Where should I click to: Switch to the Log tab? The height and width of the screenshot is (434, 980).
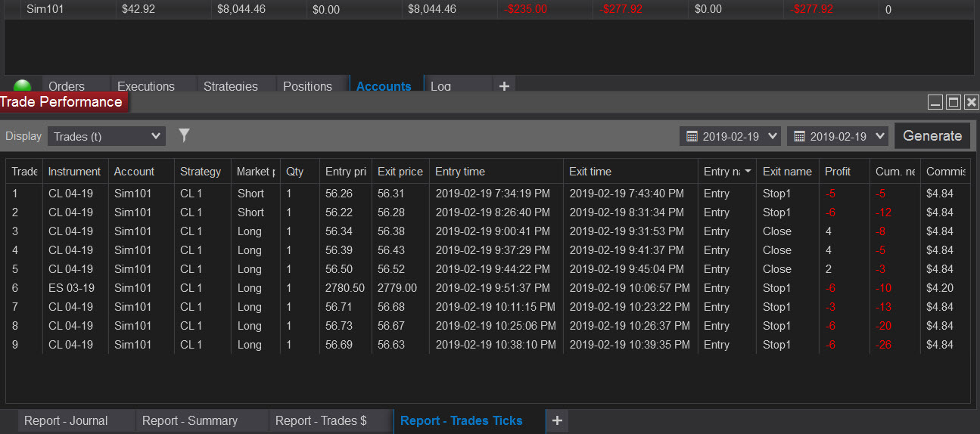click(440, 85)
